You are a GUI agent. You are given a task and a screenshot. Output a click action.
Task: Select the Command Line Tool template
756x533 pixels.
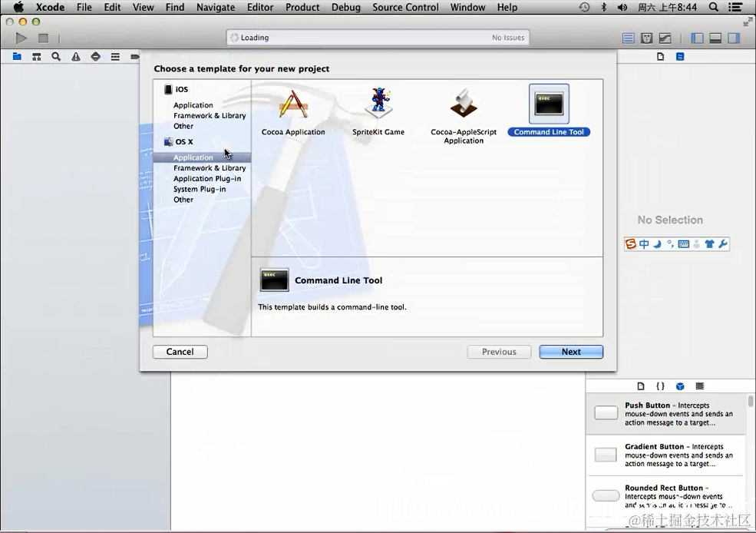[x=549, y=111]
